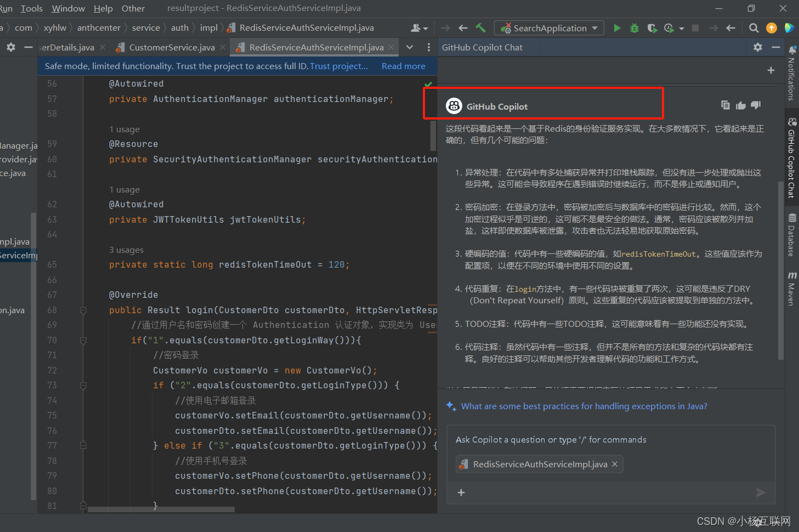Give the Copilot answer a thumbs down
The height and width of the screenshot is (532, 799).
point(756,105)
